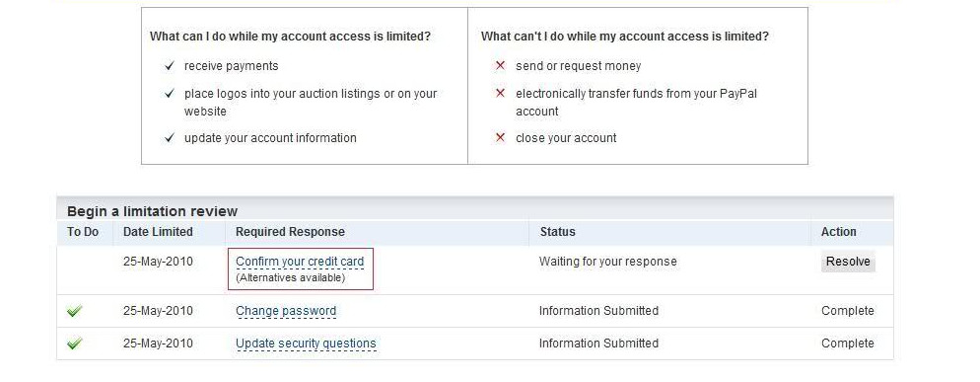Viewport: 980px width, 382px height.
Task: Click the Resolve button
Action: pos(848,262)
